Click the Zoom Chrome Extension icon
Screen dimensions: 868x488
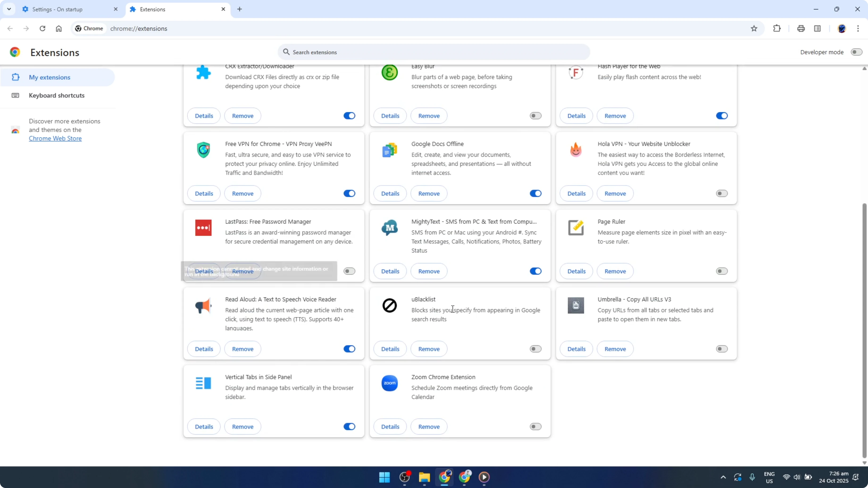[x=389, y=383]
